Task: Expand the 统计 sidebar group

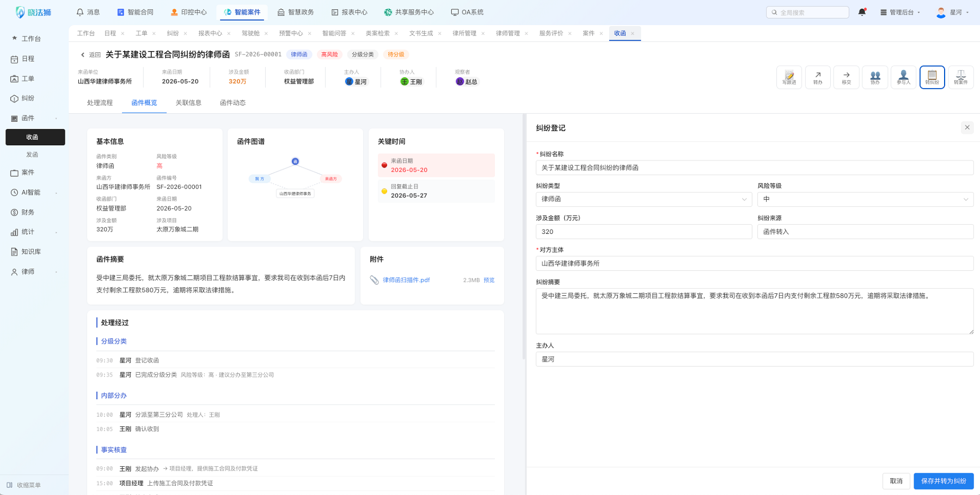Action: click(57, 232)
